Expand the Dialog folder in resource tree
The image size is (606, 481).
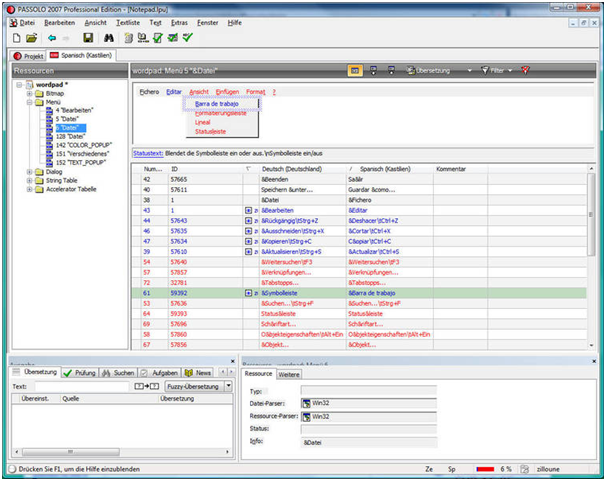[29, 171]
